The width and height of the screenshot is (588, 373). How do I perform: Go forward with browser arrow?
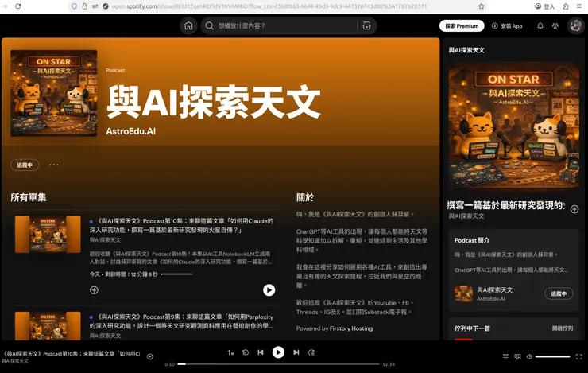(x=5, y=6)
